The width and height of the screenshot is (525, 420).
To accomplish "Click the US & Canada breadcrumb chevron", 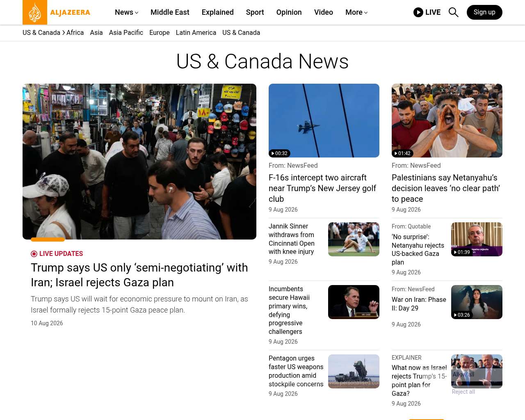I will coord(64,33).
